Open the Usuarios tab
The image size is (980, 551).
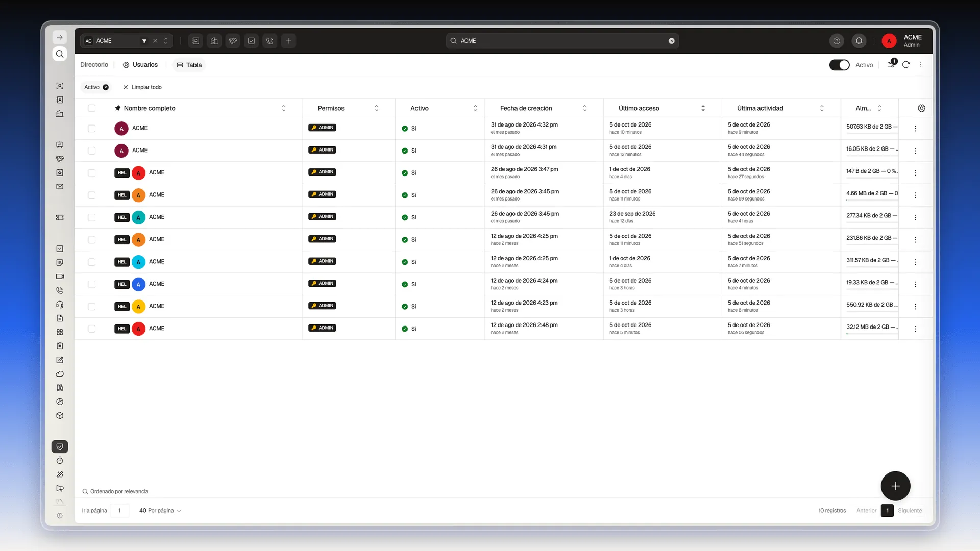pos(140,65)
